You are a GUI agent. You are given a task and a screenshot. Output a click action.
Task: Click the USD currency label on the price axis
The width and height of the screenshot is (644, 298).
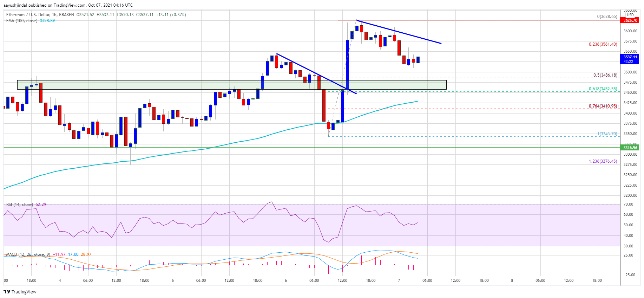coord(630,15)
